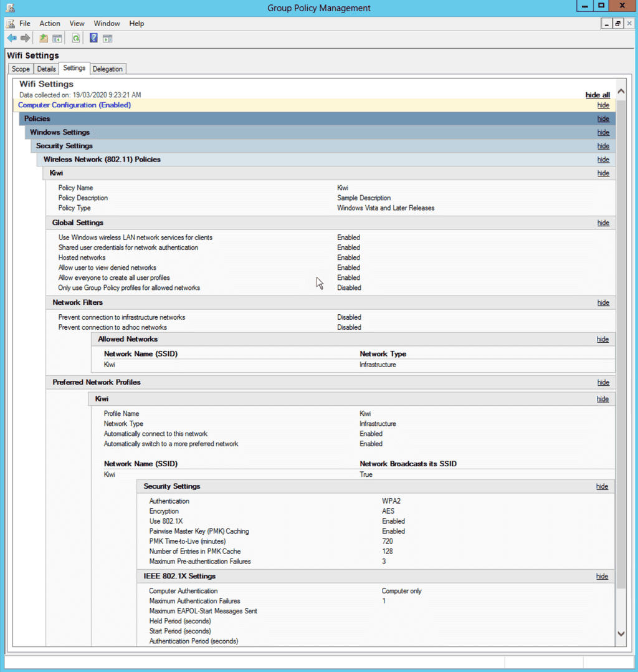Restore down the inner MMC child window
The height and width of the screenshot is (672, 638).
pyautogui.click(x=618, y=24)
